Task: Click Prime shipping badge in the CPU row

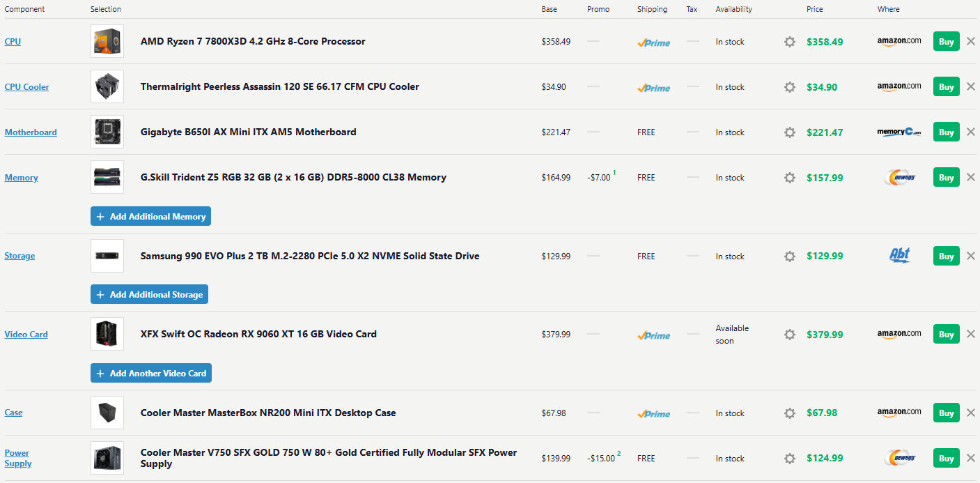Action: click(653, 43)
